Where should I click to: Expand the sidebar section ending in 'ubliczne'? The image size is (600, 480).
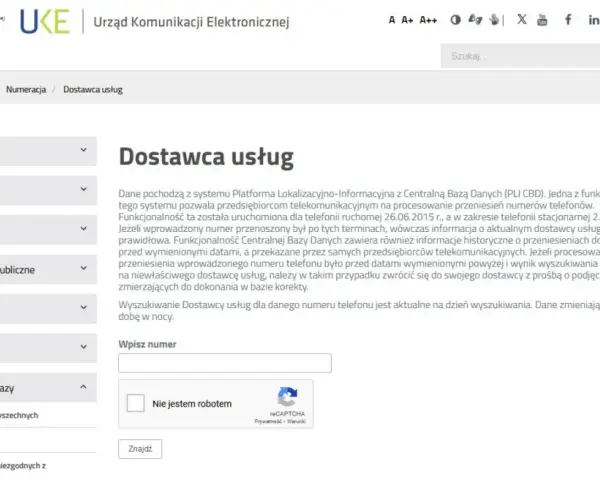48,269
